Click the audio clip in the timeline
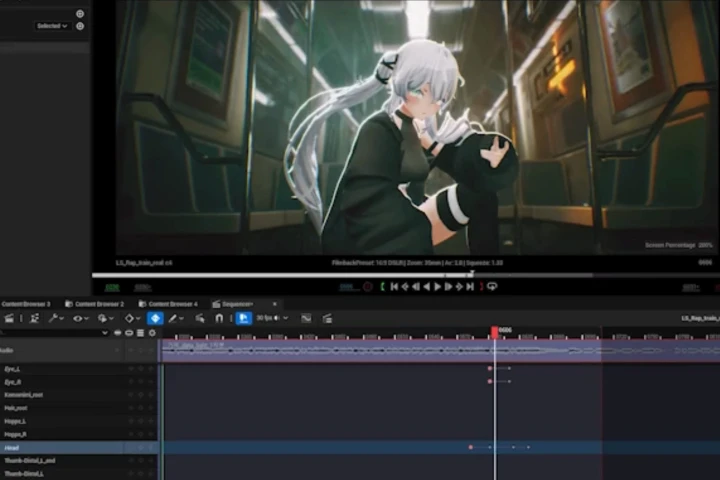 tap(381, 351)
